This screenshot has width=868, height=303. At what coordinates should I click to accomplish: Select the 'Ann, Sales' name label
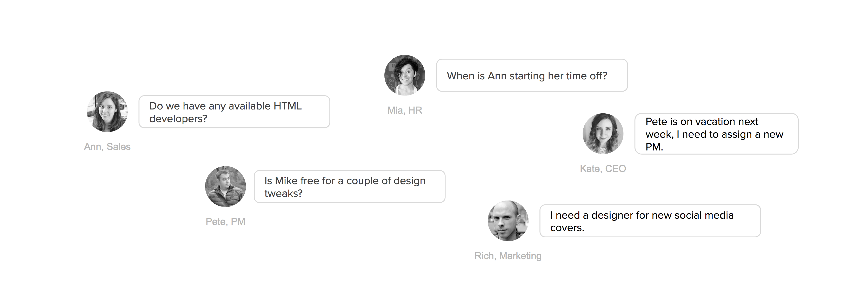pyautogui.click(x=107, y=147)
